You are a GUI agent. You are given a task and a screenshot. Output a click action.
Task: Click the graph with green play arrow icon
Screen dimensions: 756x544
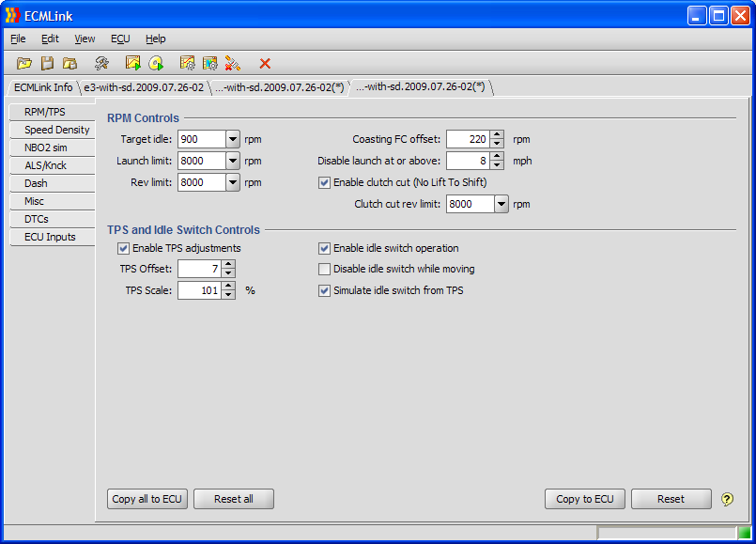click(133, 64)
